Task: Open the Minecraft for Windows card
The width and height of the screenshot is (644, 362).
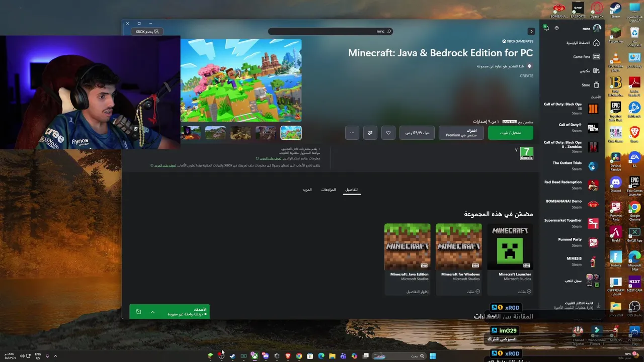Action: [458, 259]
